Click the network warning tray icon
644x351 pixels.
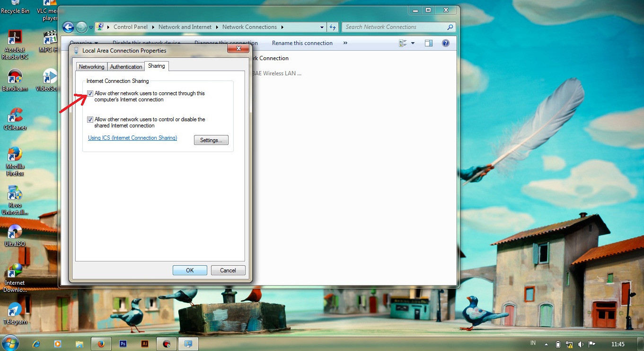click(x=569, y=344)
